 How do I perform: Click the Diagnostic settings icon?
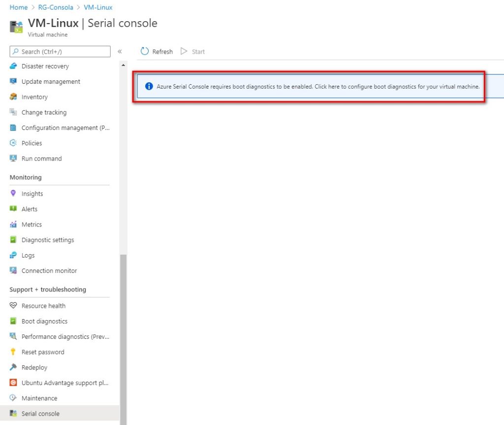[x=13, y=240]
